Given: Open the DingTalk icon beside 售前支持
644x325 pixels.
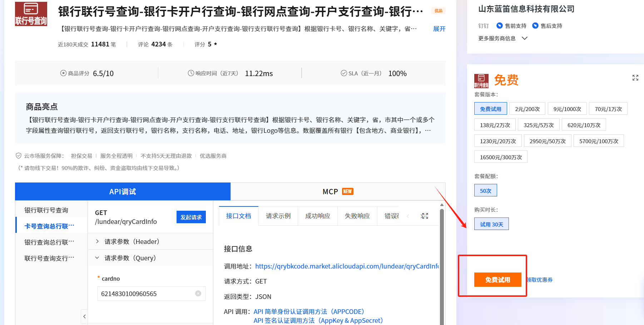Looking at the screenshot, I should (x=499, y=25).
